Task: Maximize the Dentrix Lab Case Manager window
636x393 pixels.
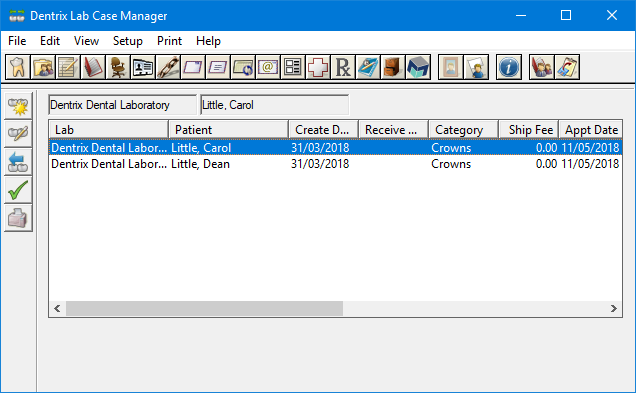Action: (566, 15)
